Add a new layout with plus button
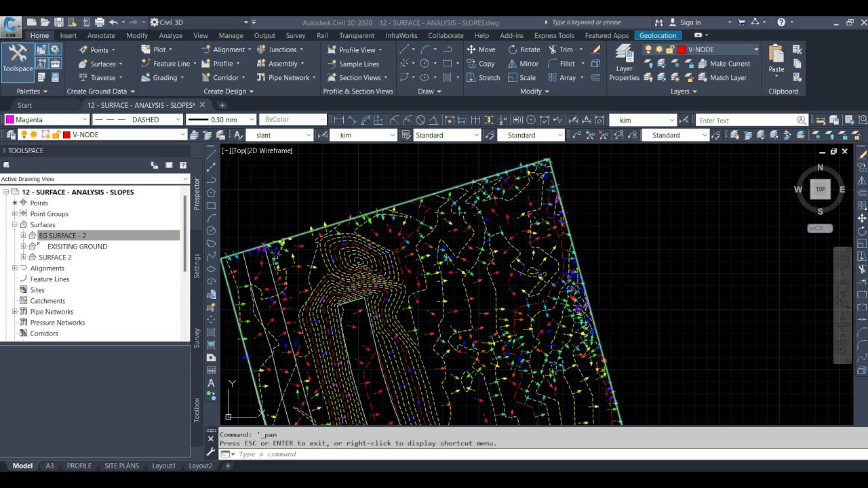Viewport: 868px width, 488px height. click(x=228, y=466)
